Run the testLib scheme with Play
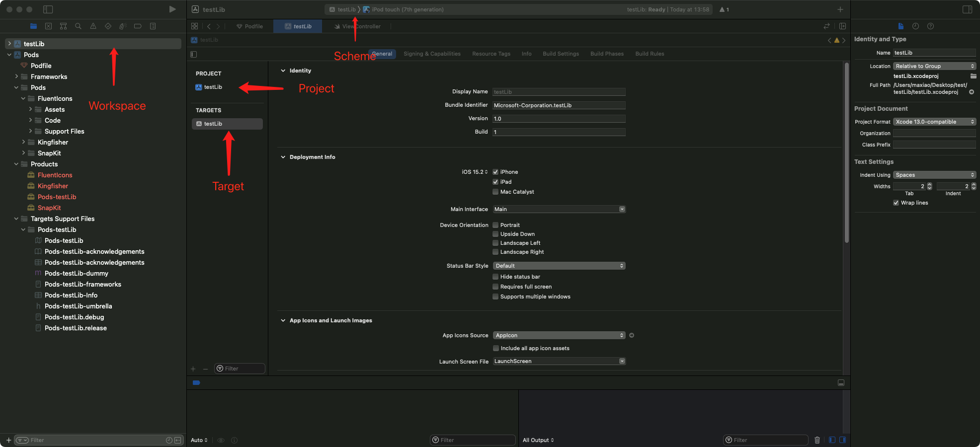 click(172, 9)
